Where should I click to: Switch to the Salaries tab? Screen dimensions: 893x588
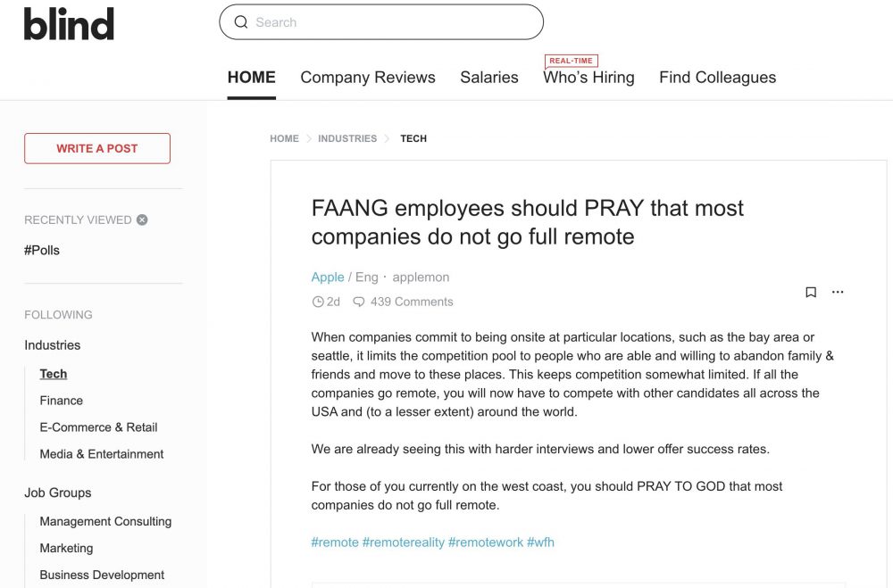pyautogui.click(x=489, y=78)
